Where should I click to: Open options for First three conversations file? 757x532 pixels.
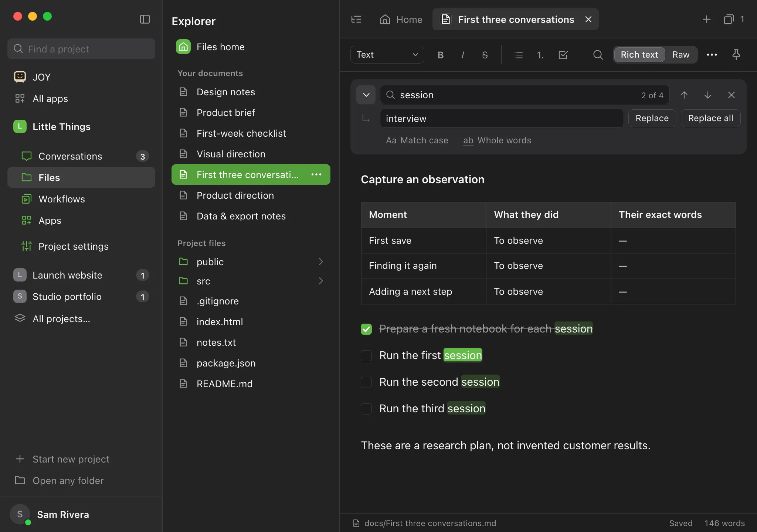316,174
